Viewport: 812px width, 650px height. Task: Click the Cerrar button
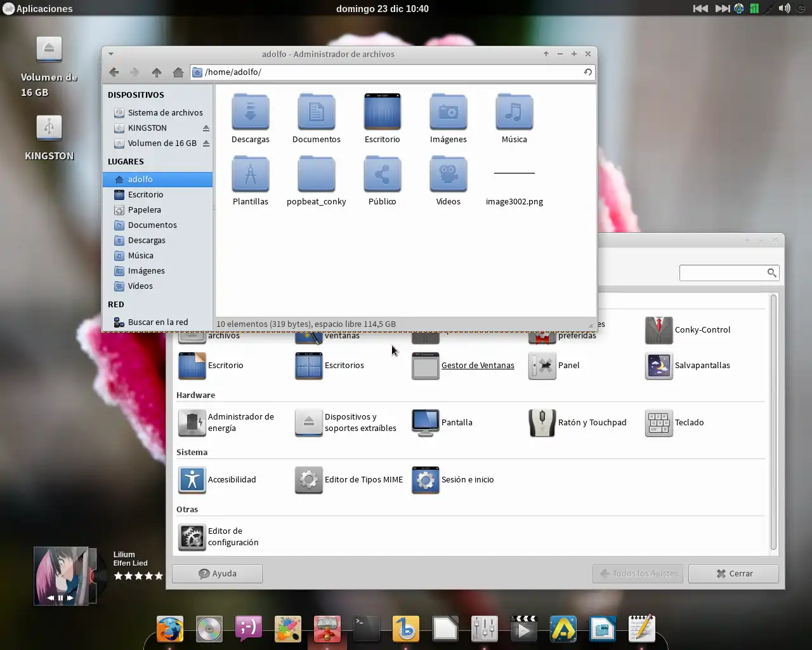[x=733, y=574]
